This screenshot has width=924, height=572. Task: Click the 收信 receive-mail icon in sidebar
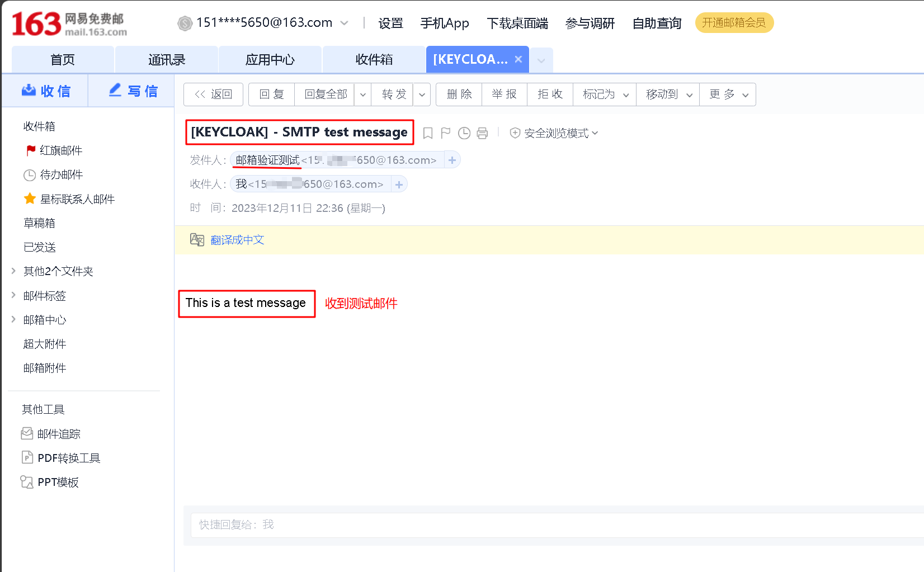point(29,90)
